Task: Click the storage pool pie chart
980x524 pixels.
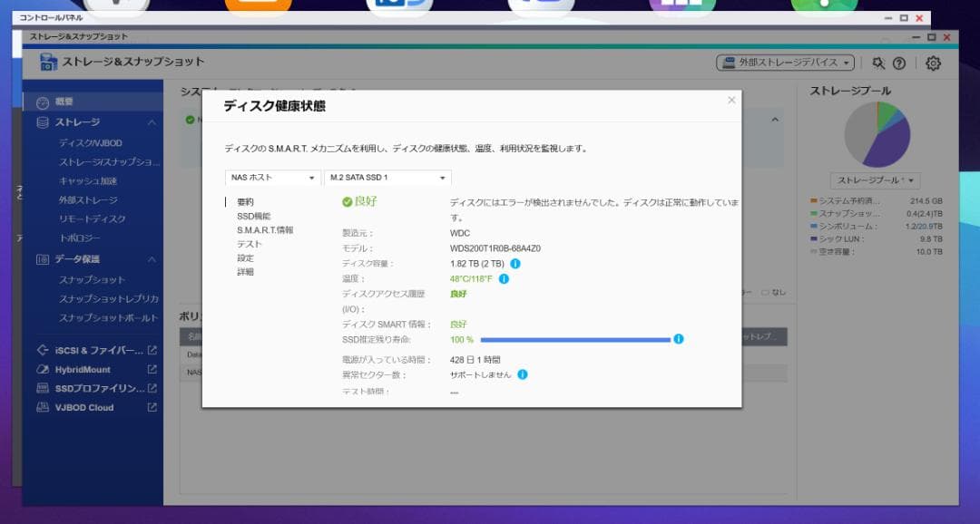Action: [x=876, y=133]
